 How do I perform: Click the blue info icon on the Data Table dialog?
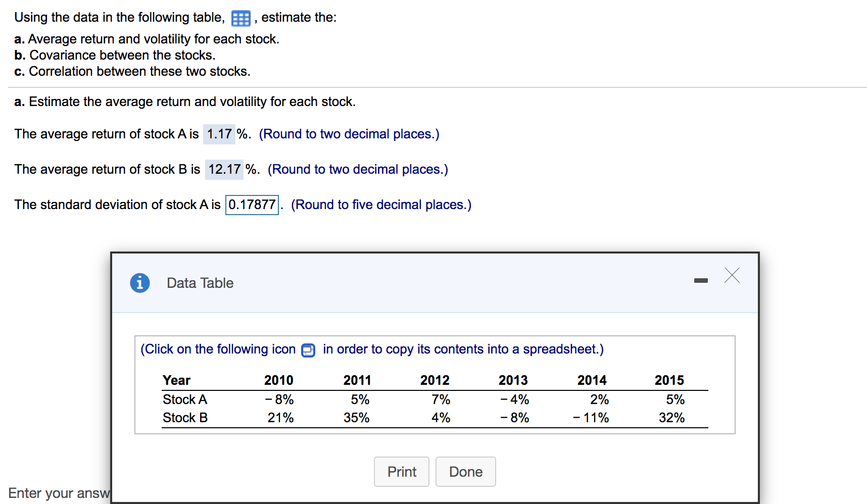tap(140, 283)
